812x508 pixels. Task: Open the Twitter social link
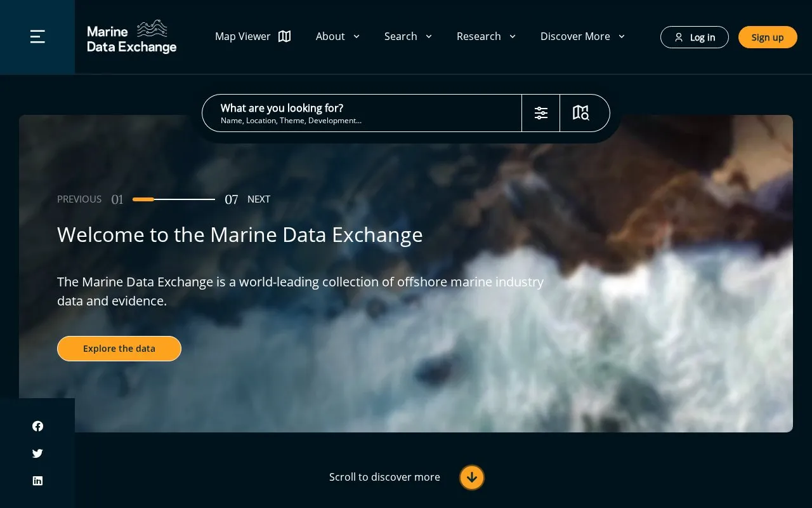[37, 453]
